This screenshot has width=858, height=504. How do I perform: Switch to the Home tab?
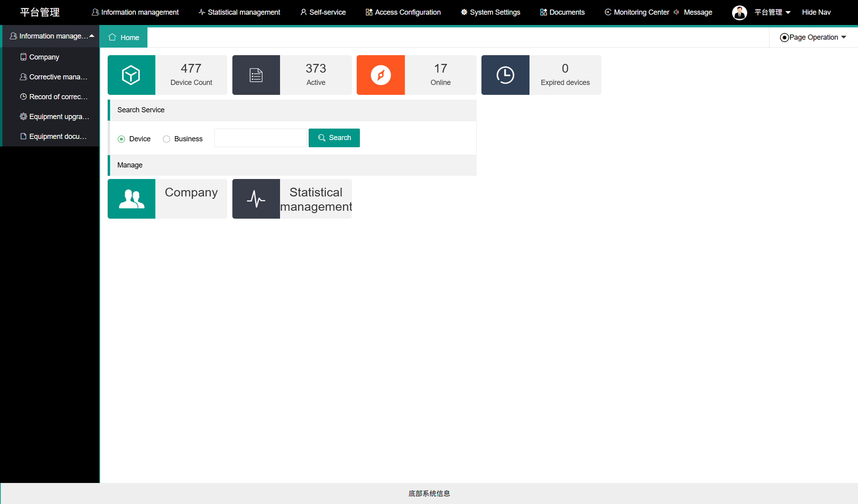124,37
